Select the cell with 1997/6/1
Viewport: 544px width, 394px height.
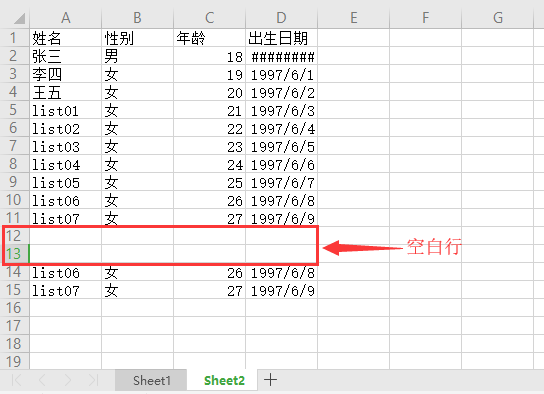tap(281, 74)
